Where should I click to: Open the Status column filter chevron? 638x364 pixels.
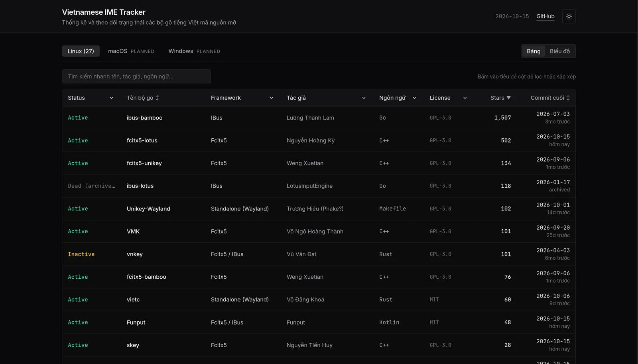(111, 98)
